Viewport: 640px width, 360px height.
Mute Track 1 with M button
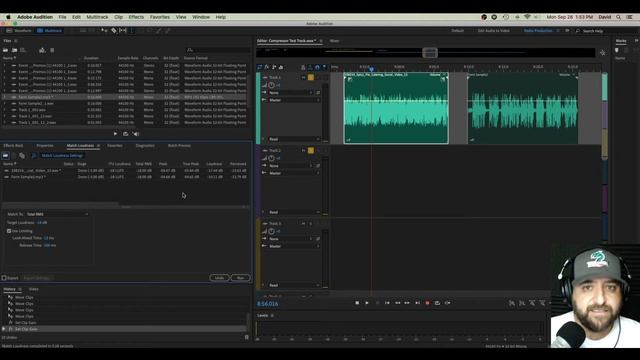click(x=304, y=77)
